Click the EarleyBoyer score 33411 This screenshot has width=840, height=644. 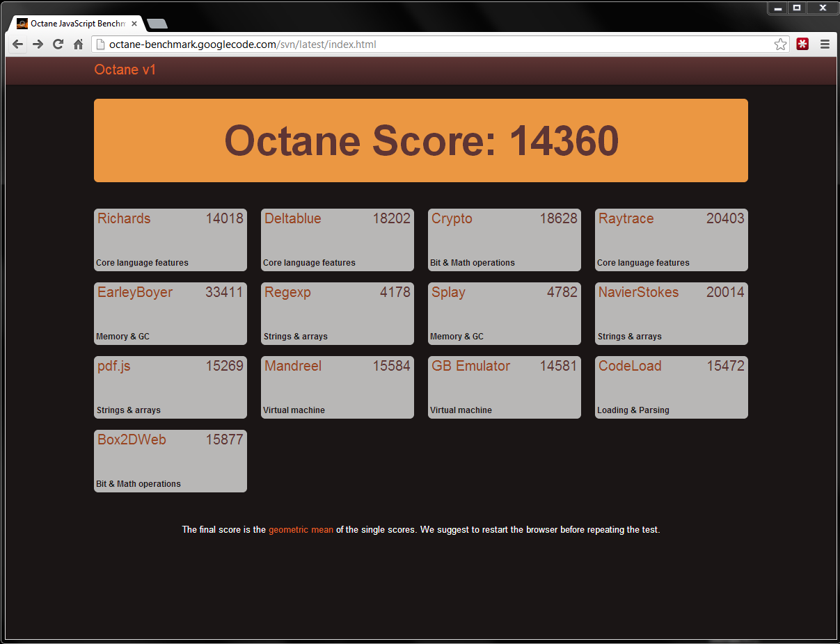pos(224,292)
